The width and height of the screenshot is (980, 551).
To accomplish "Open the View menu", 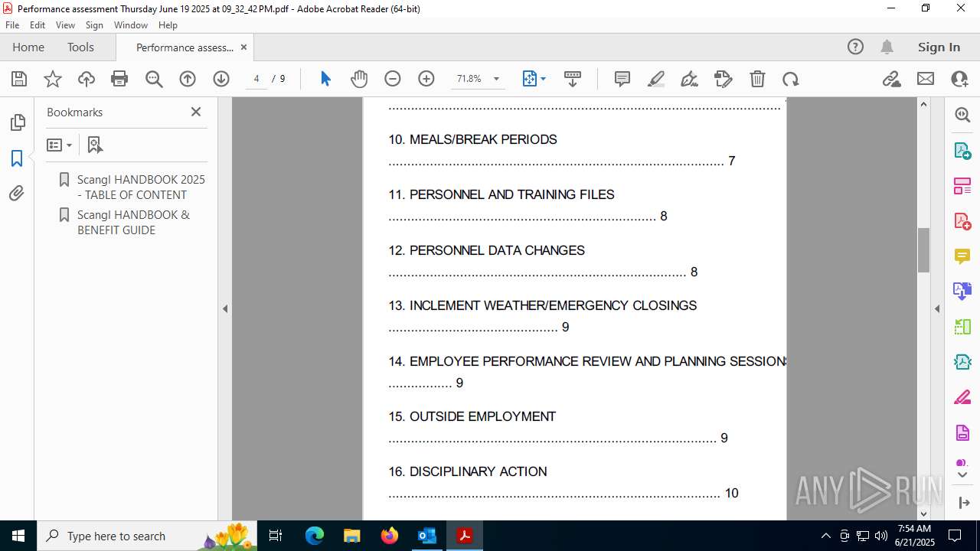I will click(x=66, y=24).
